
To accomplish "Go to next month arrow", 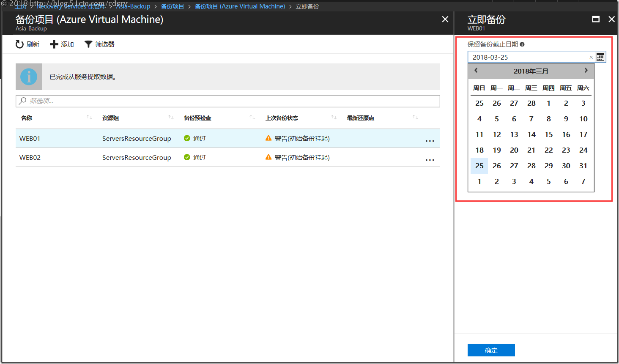I will click(x=586, y=70).
